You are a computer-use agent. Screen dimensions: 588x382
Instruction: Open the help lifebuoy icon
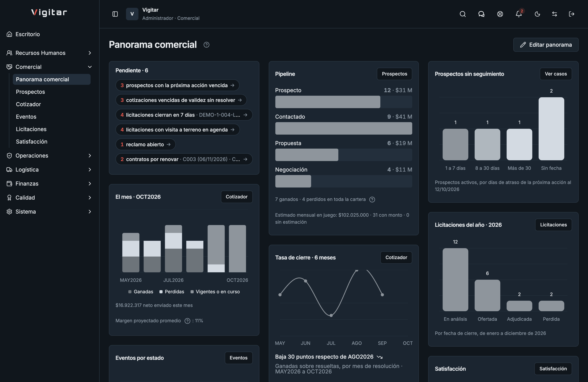[x=500, y=14]
